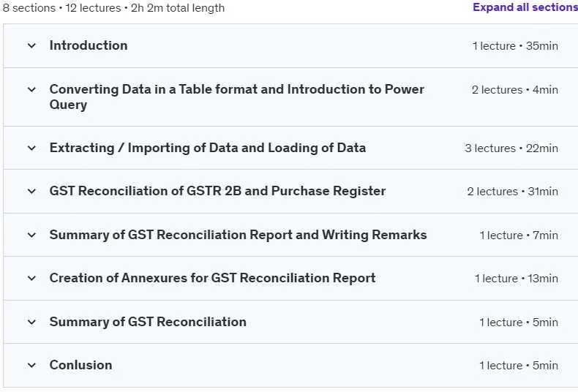The image size is (578, 392).
Task: Open Summary of GST Reconciliation Report and Writing Remarks
Action: pyautogui.click(x=238, y=235)
